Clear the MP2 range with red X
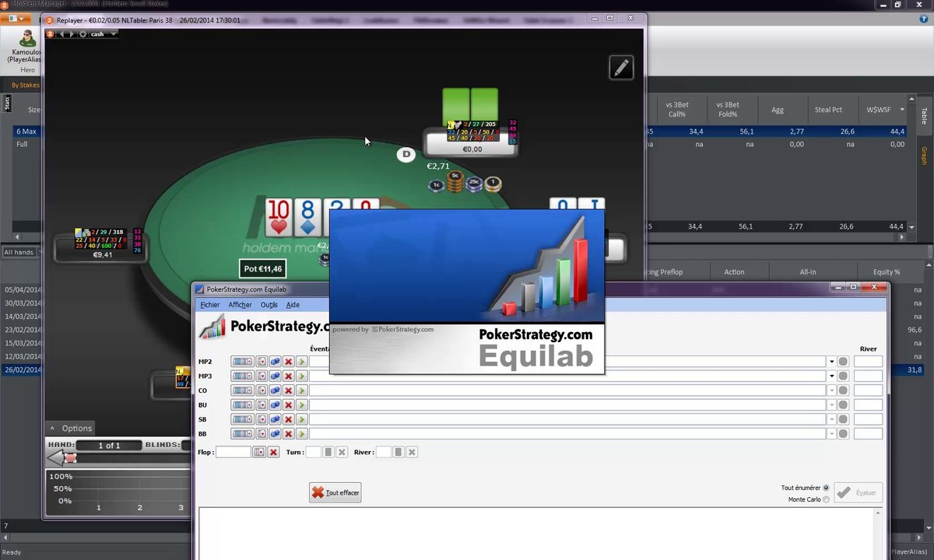934x560 pixels. [x=288, y=362]
